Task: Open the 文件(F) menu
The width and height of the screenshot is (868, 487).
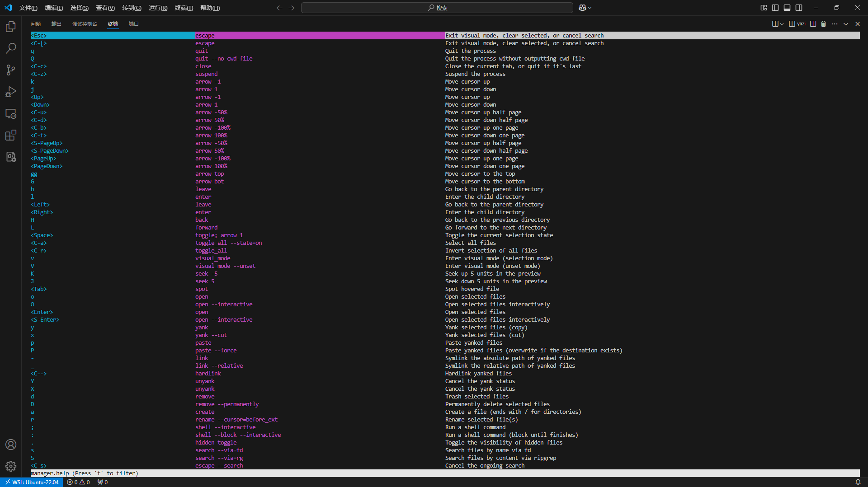Action: click(28, 8)
